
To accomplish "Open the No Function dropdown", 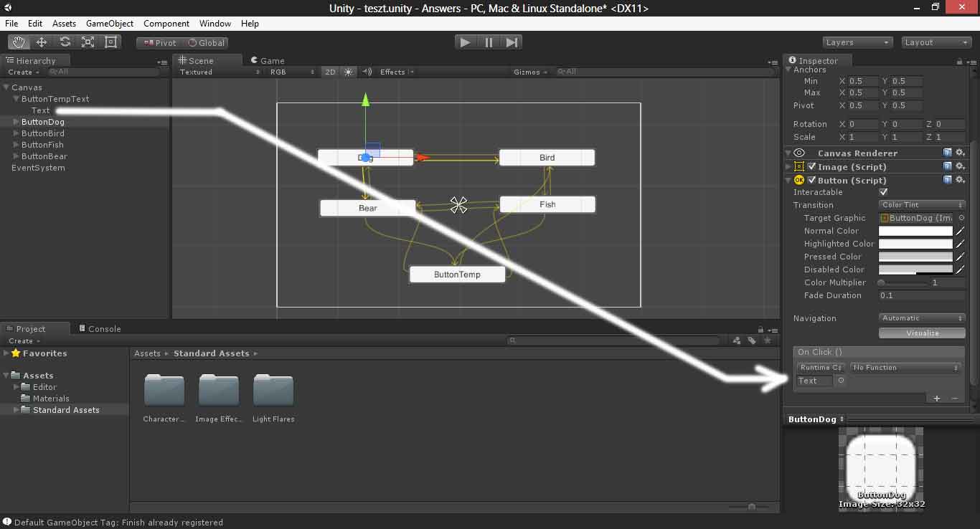I will coord(905,368).
